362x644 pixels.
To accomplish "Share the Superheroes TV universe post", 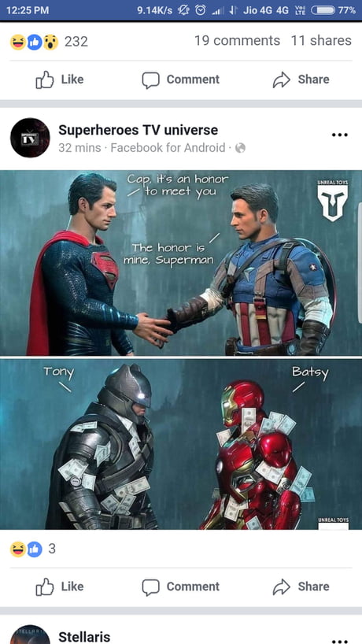I will 301,587.
